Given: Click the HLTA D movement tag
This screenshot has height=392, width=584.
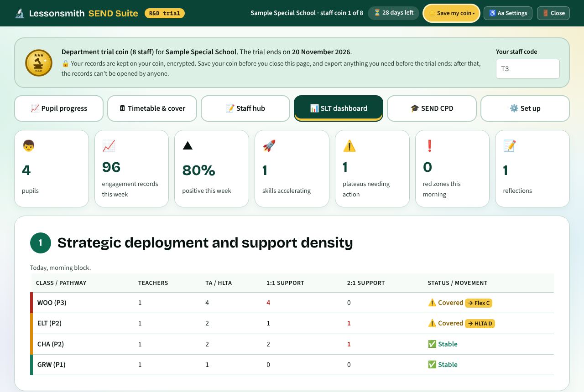Looking at the screenshot, I should (480, 324).
